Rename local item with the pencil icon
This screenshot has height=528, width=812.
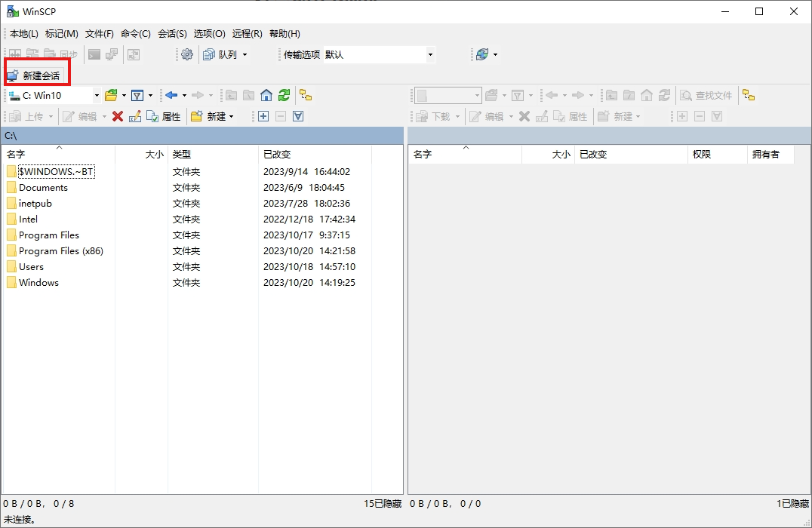pos(134,116)
